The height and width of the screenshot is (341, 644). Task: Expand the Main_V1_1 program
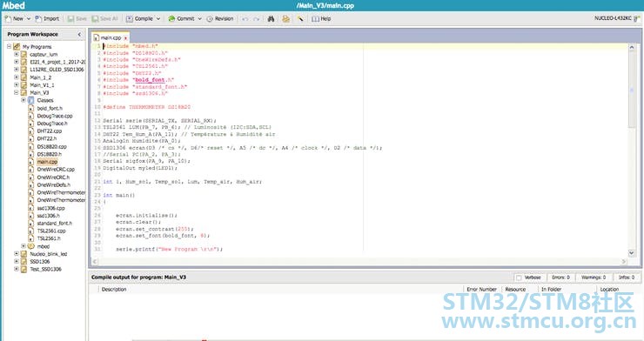click(x=17, y=85)
